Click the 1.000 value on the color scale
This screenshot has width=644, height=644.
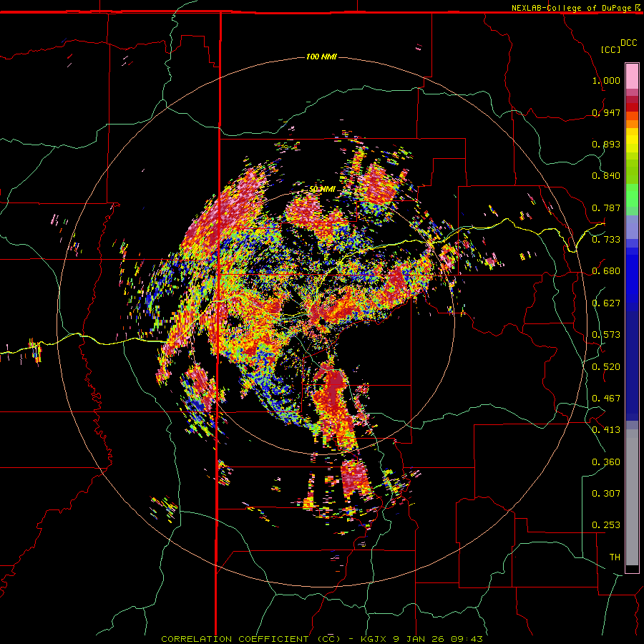(x=606, y=80)
